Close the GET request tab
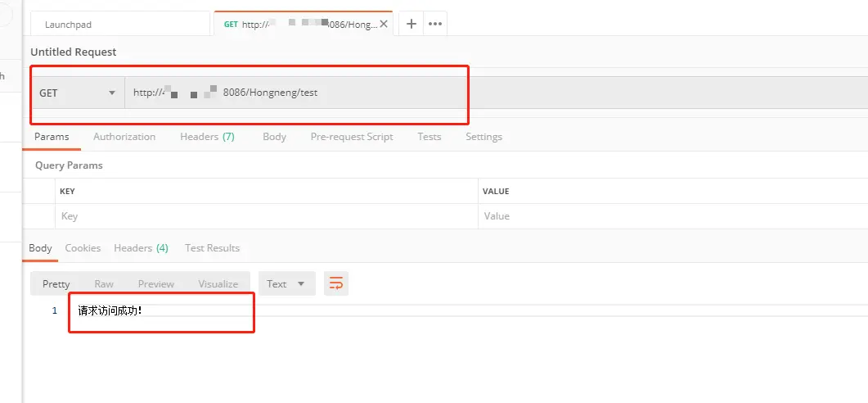 [x=384, y=25]
